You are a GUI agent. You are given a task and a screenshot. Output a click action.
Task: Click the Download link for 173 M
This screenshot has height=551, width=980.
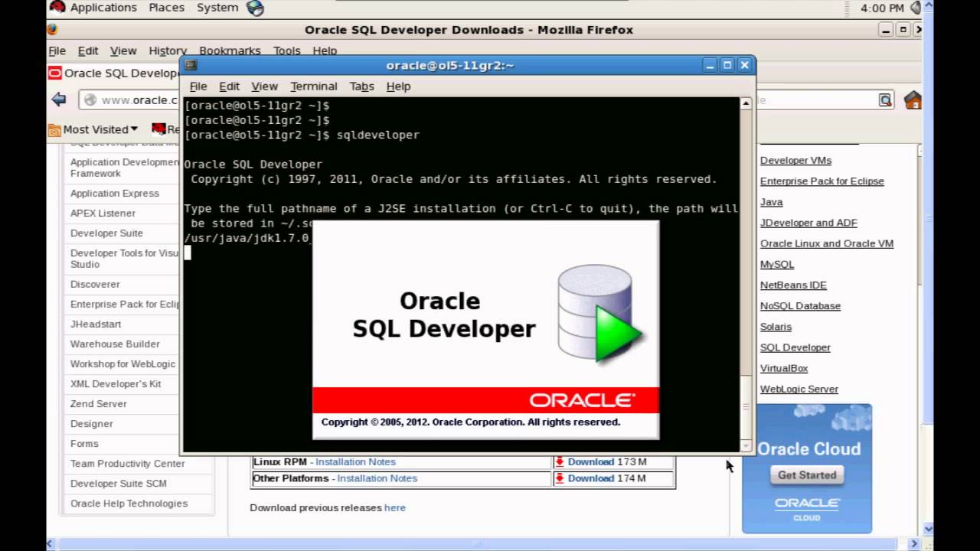click(x=590, y=462)
